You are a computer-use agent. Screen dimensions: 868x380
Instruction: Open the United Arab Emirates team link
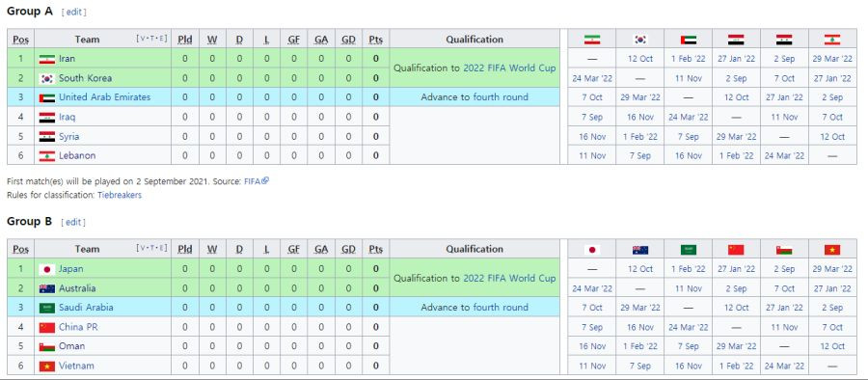[x=104, y=97]
